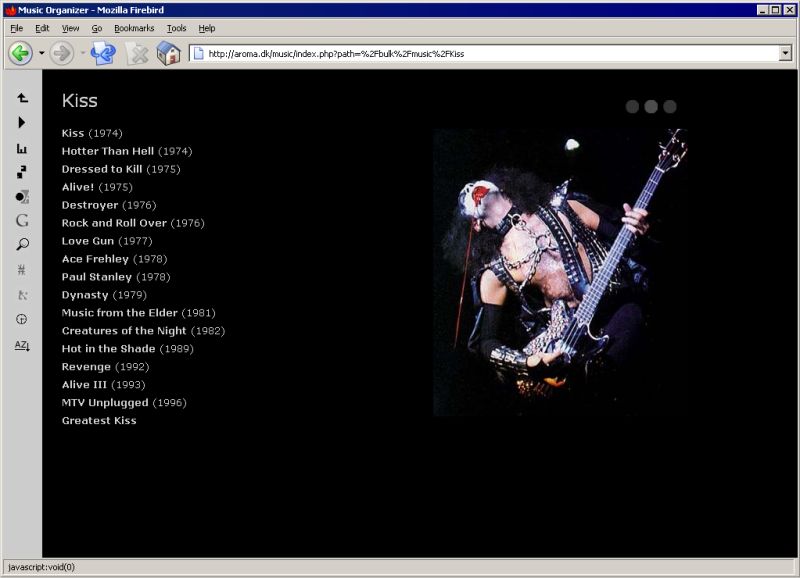The image size is (800, 578).
Task: Open the Bookmarks menu
Action: (x=135, y=28)
